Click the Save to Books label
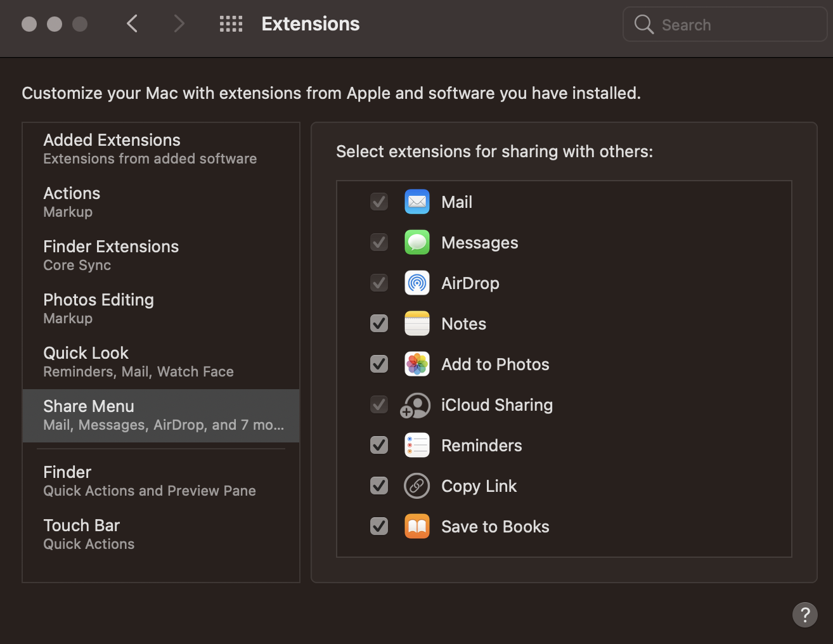Screen dimensions: 833x644 (495, 527)
